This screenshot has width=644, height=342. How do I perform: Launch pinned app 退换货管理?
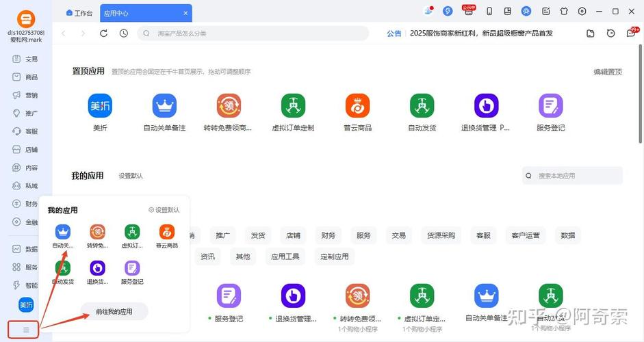[x=487, y=105]
